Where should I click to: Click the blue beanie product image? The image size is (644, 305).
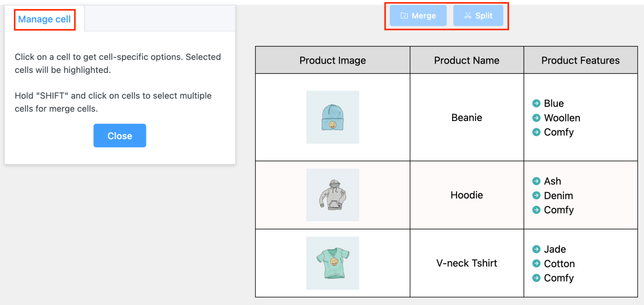332,117
